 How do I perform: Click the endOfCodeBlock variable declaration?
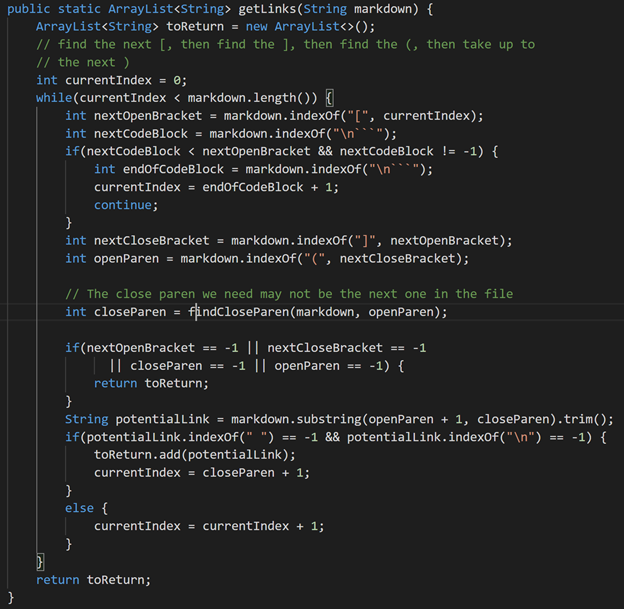pos(173,169)
